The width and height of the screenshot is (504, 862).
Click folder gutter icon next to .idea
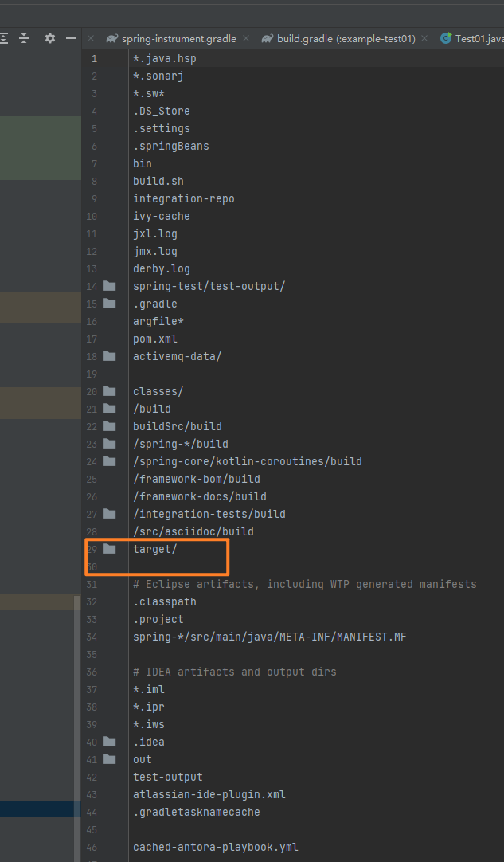109,742
